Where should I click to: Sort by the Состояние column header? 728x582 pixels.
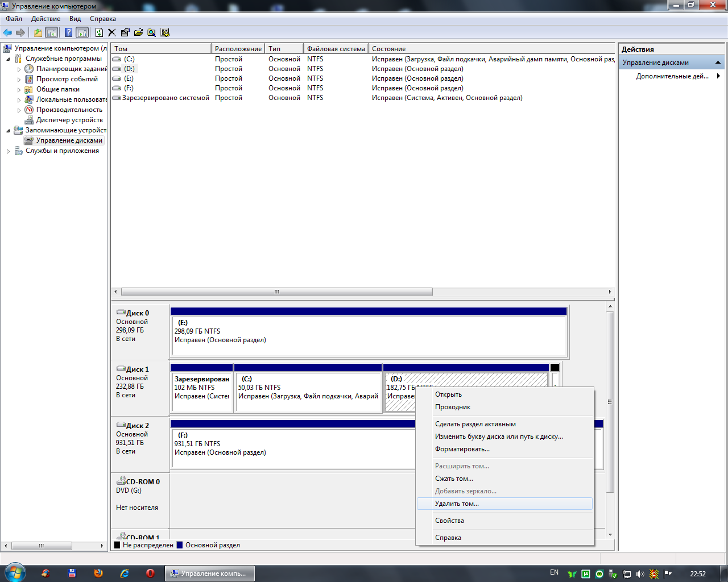(x=492, y=49)
